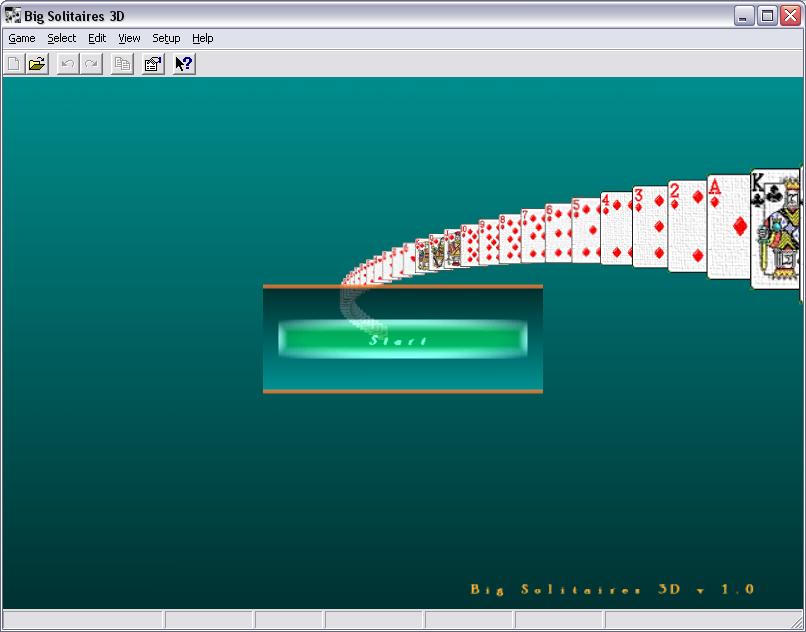Open the Setup menu
The image size is (806, 632).
[166, 38]
